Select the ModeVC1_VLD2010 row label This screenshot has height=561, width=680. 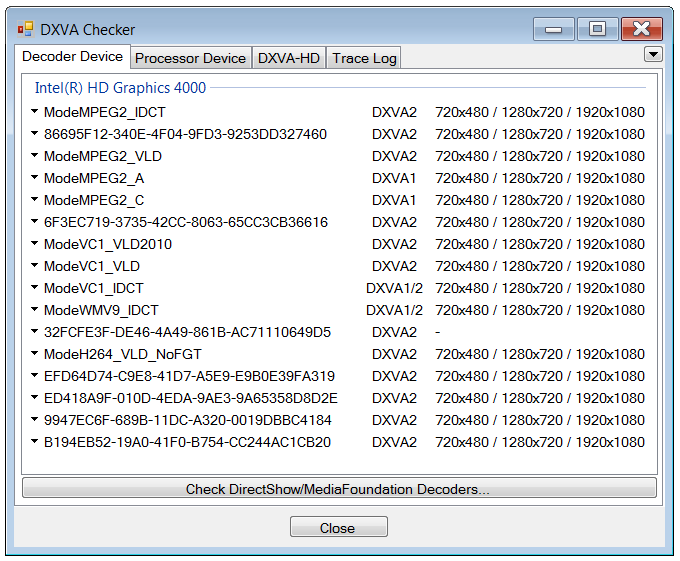tap(108, 244)
